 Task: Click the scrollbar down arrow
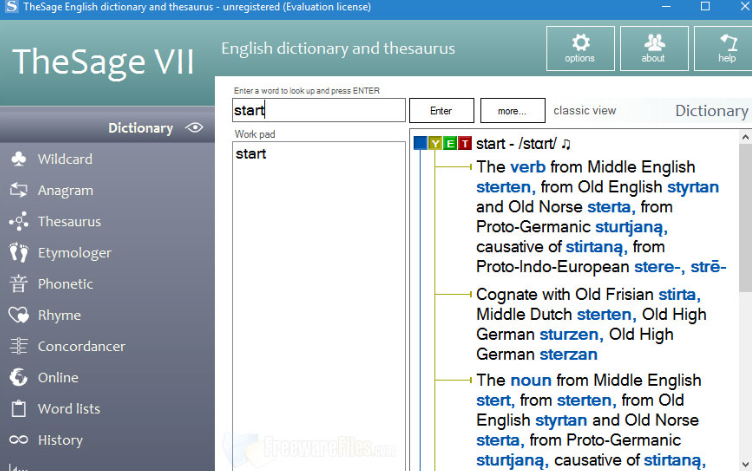click(x=745, y=464)
